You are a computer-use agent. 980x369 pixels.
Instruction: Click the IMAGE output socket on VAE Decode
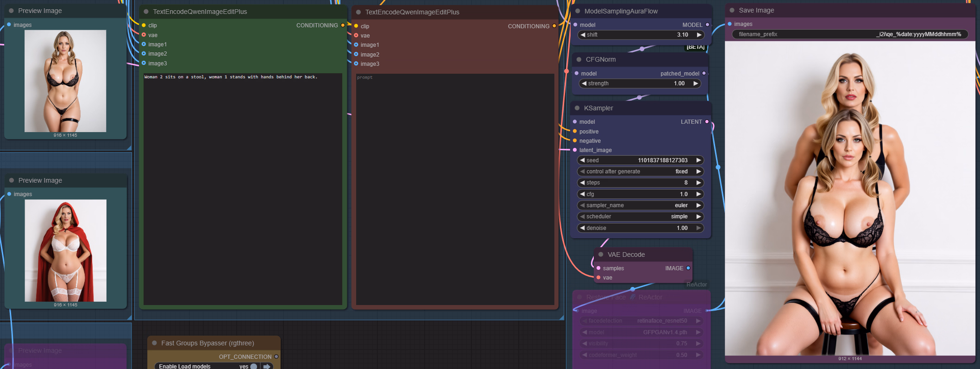pyautogui.click(x=688, y=268)
